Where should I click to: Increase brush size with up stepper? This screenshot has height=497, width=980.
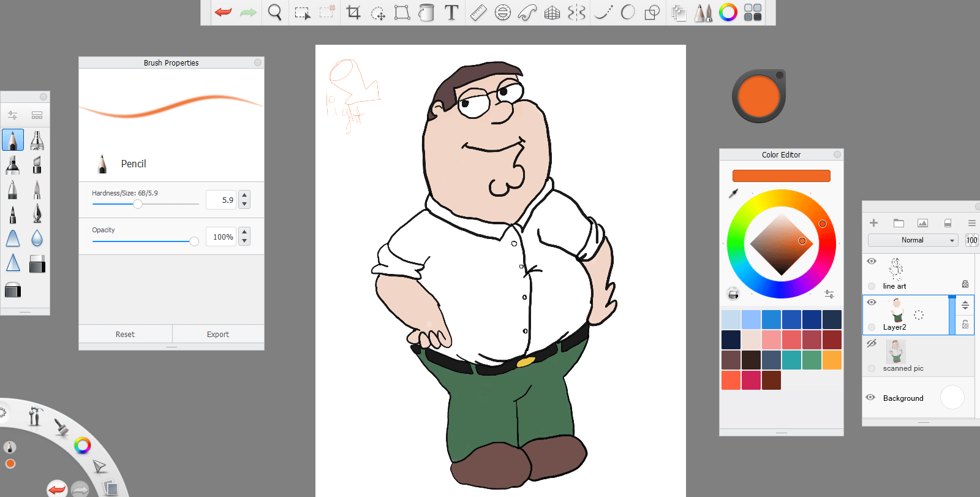click(244, 195)
